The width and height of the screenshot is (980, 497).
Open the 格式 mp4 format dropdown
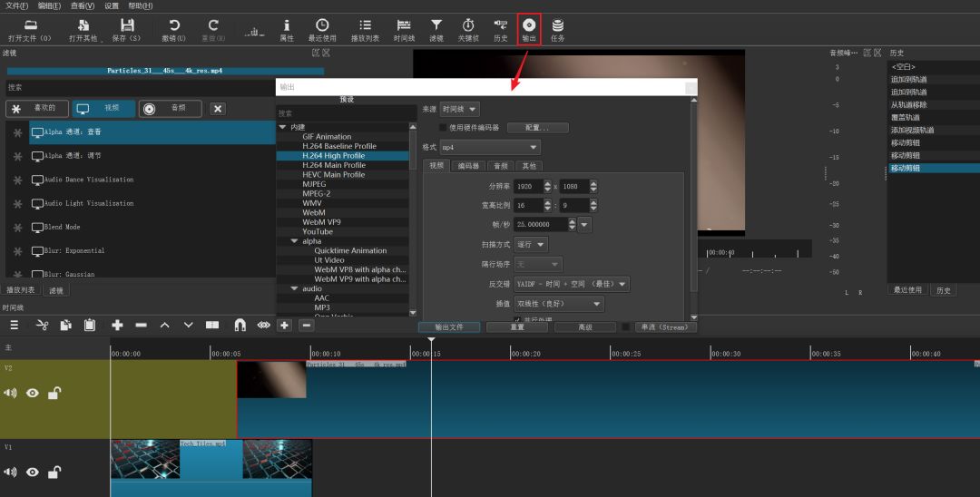(x=490, y=147)
